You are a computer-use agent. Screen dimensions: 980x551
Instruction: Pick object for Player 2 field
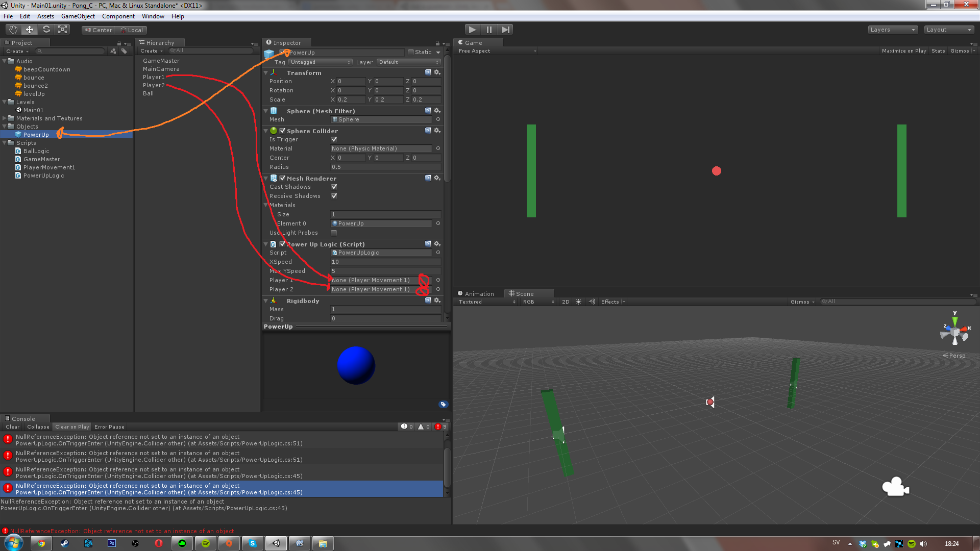click(438, 289)
